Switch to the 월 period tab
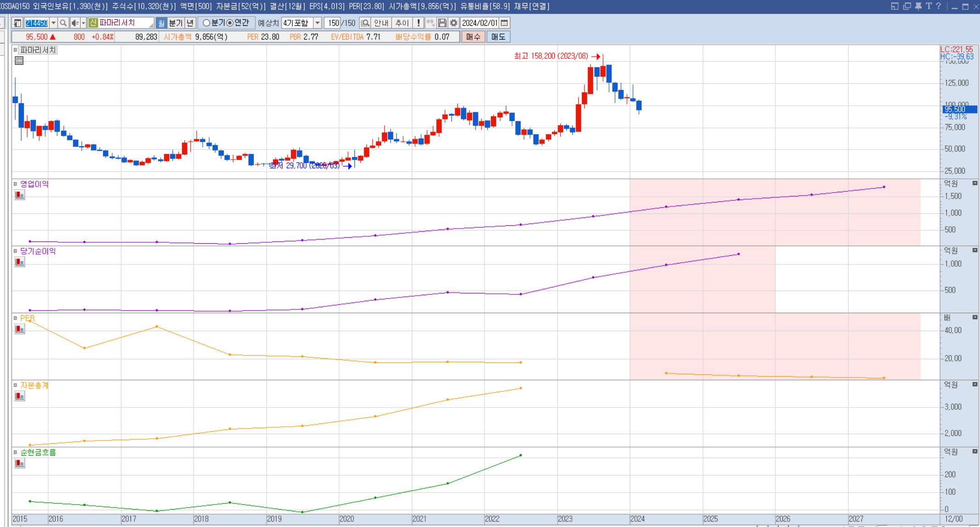 click(x=161, y=23)
